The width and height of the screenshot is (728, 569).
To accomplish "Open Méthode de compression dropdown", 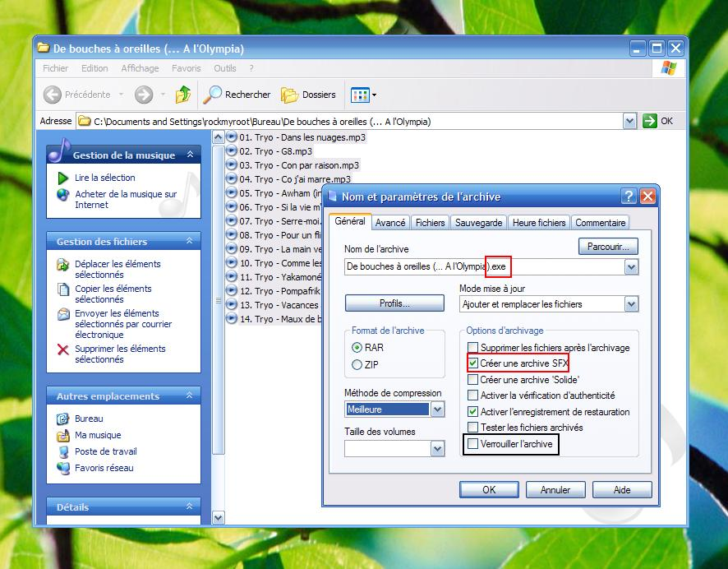I will click(437, 409).
